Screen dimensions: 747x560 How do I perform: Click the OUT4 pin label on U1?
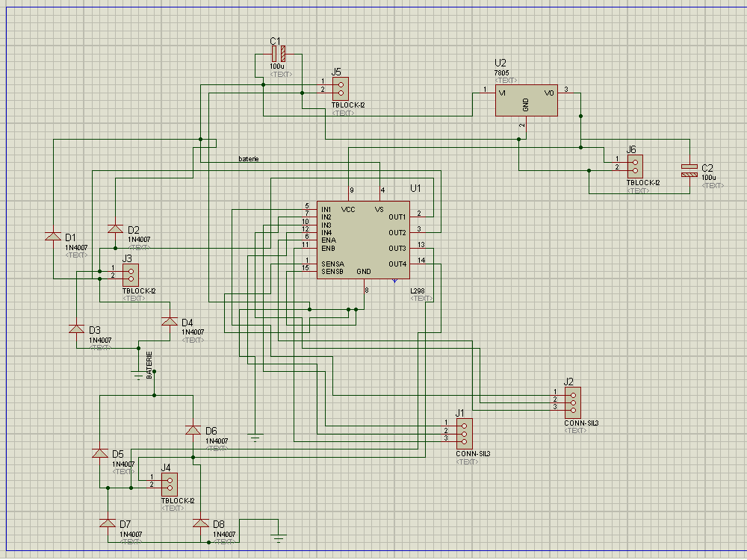point(397,264)
